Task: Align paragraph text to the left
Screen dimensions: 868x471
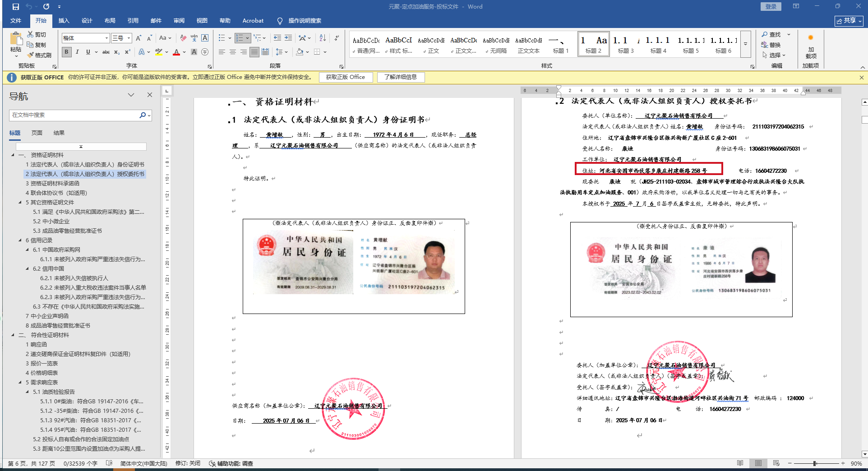Action: [222, 52]
